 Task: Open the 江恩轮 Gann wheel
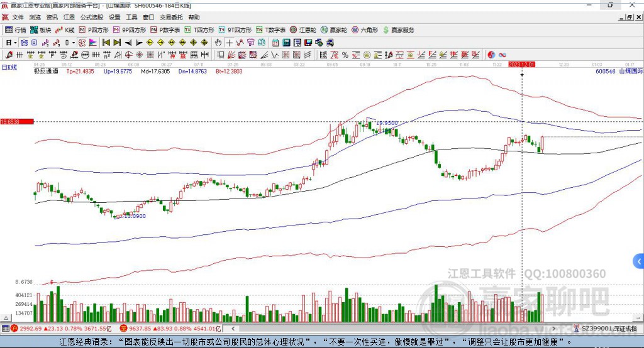pyautogui.click(x=303, y=30)
